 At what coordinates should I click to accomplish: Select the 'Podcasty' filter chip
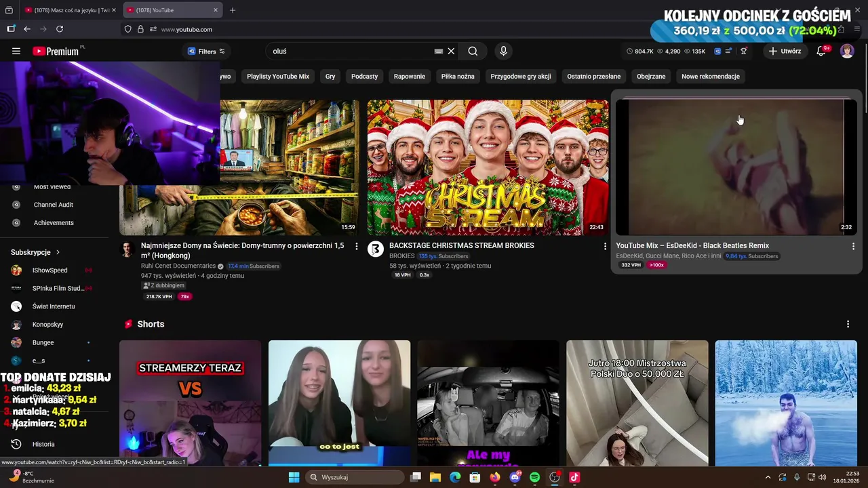pos(364,77)
